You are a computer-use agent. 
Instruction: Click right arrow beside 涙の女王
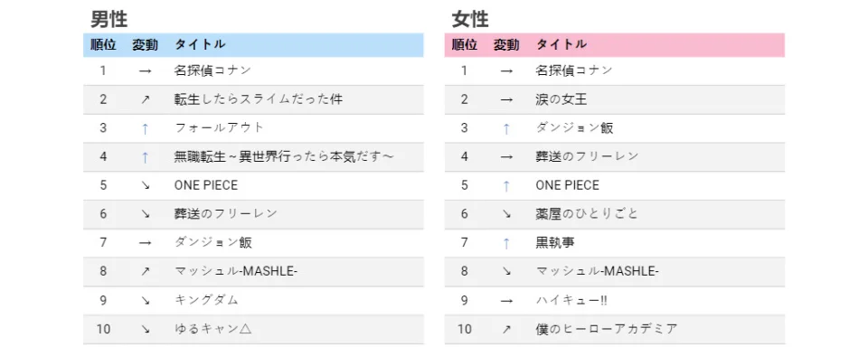(x=506, y=99)
